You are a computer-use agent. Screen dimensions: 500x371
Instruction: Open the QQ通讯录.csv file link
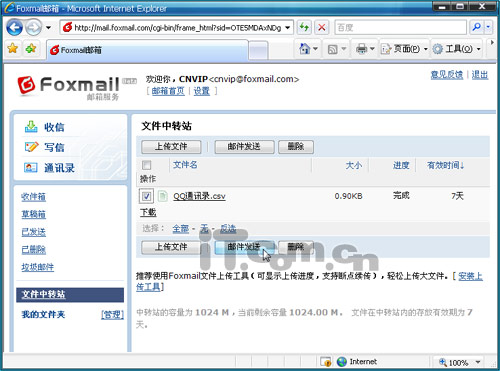199,196
